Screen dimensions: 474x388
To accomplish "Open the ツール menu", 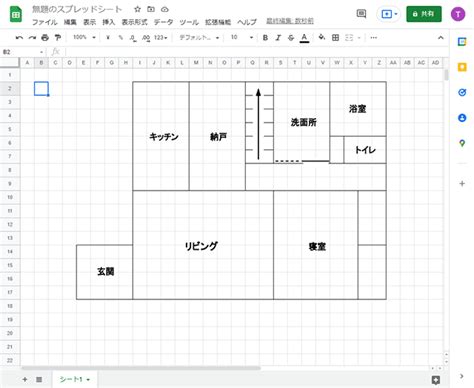I will pos(189,22).
